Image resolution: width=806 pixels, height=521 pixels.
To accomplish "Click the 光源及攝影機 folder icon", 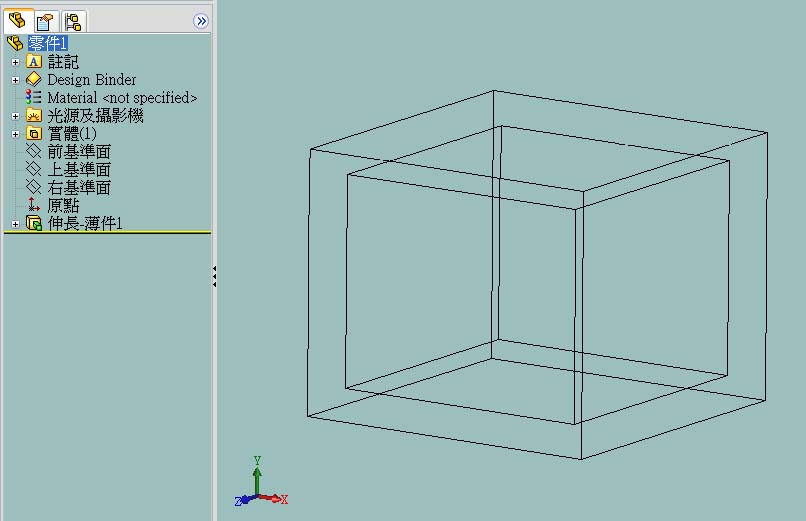I will 33,116.
